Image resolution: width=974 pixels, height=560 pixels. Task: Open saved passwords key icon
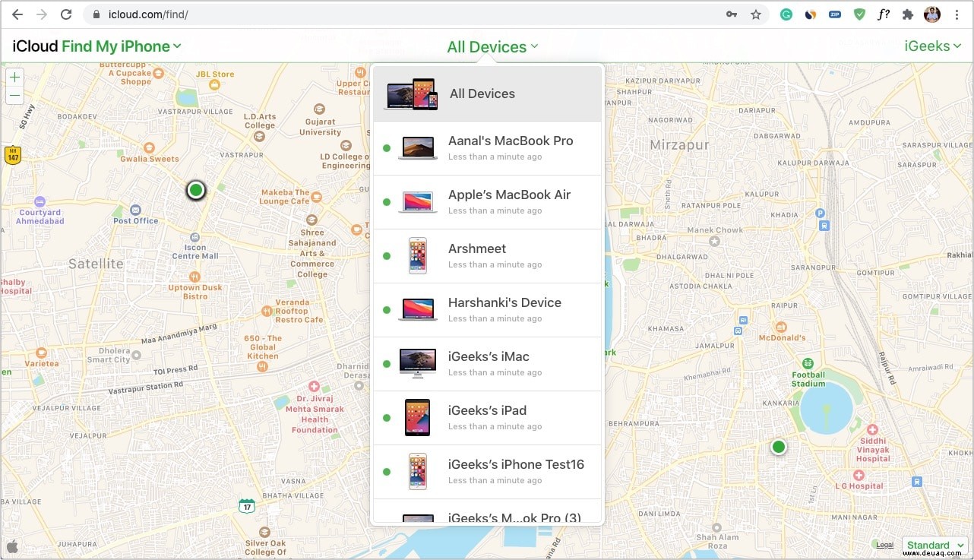click(731, 14)
